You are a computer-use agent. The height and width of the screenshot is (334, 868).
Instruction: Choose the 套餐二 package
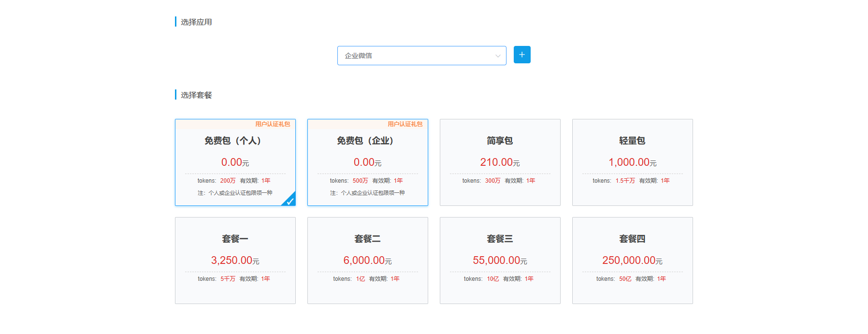pyautogui.click(x=367, y=260)
